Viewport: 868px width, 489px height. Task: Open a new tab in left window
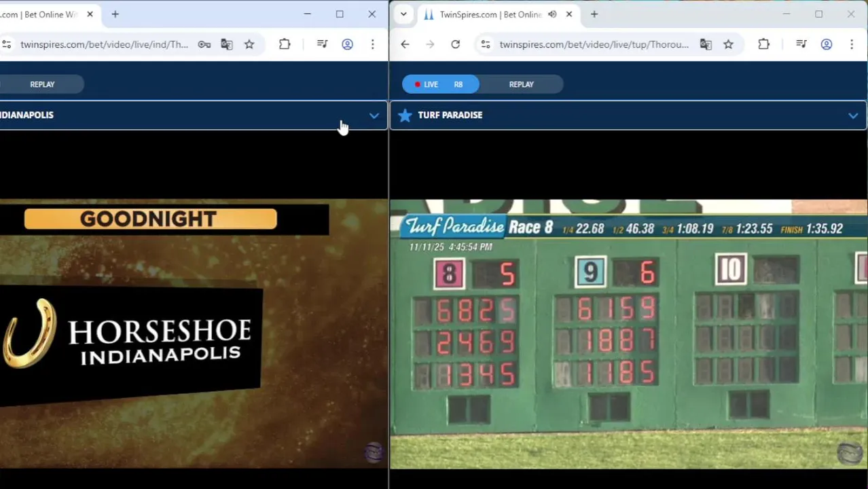115,14
